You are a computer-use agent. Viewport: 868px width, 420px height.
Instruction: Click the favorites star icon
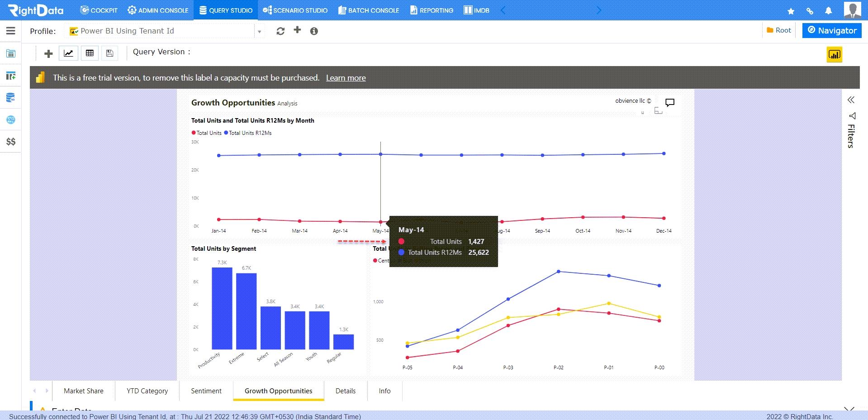[791, 11]
